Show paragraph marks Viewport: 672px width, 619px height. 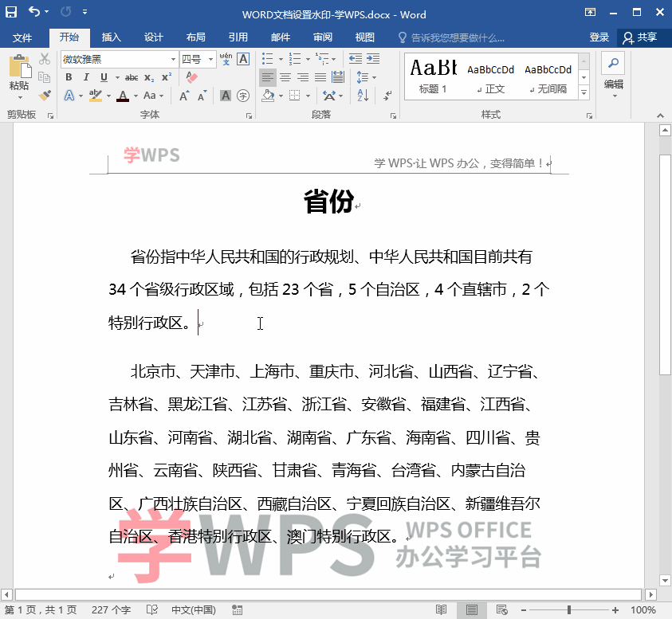click(388, 96)
